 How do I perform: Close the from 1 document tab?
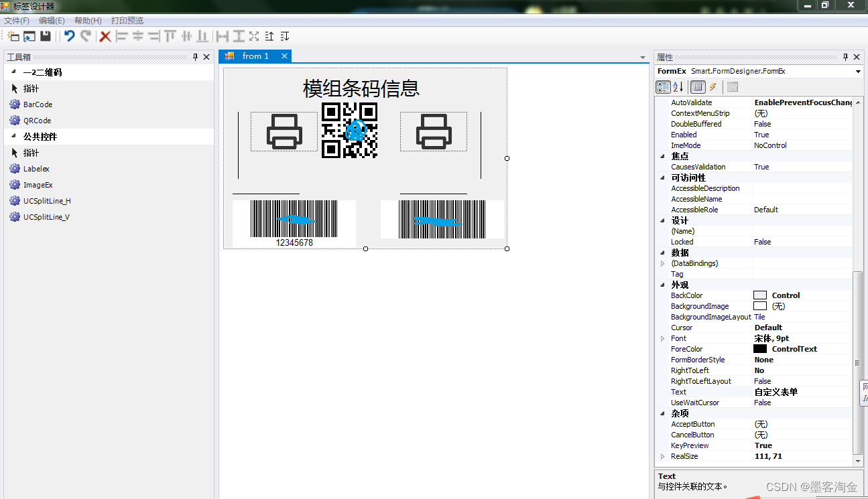[x=284, y=56]
